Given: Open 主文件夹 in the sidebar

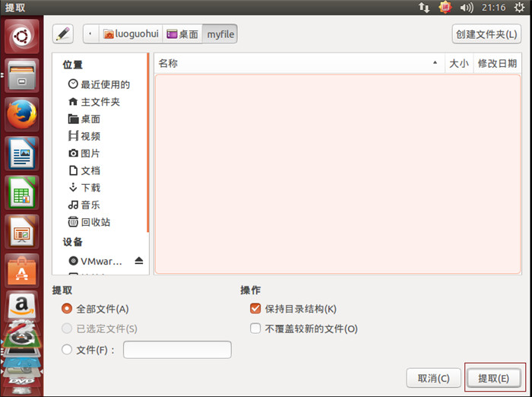Looking at the screenshot, I should [94, 102].
